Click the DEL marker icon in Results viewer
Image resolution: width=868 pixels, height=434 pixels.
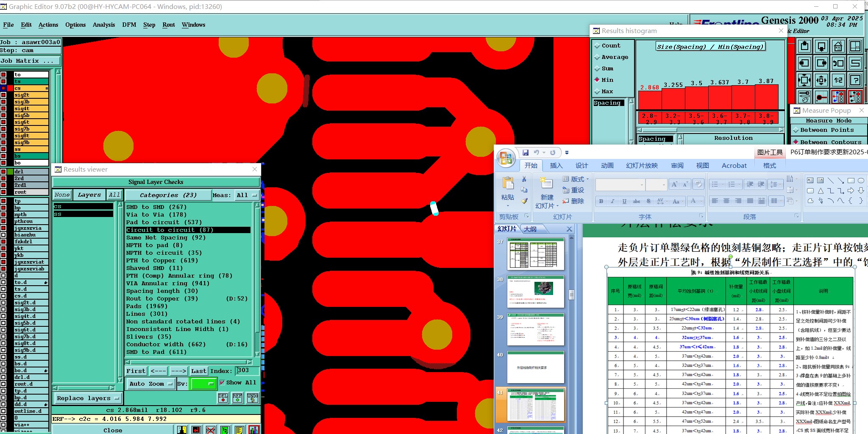(223, 398)
